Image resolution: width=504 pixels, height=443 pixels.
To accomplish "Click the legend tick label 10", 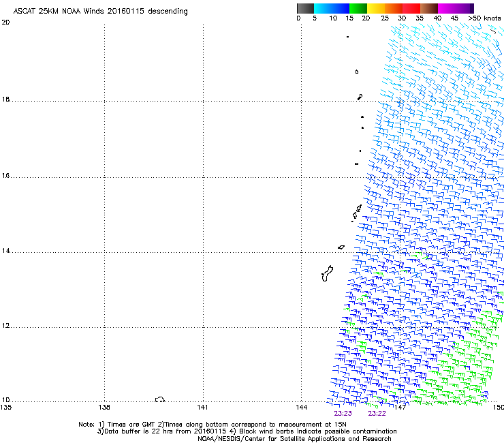I will pyautogui.click(x=333, y=18).
